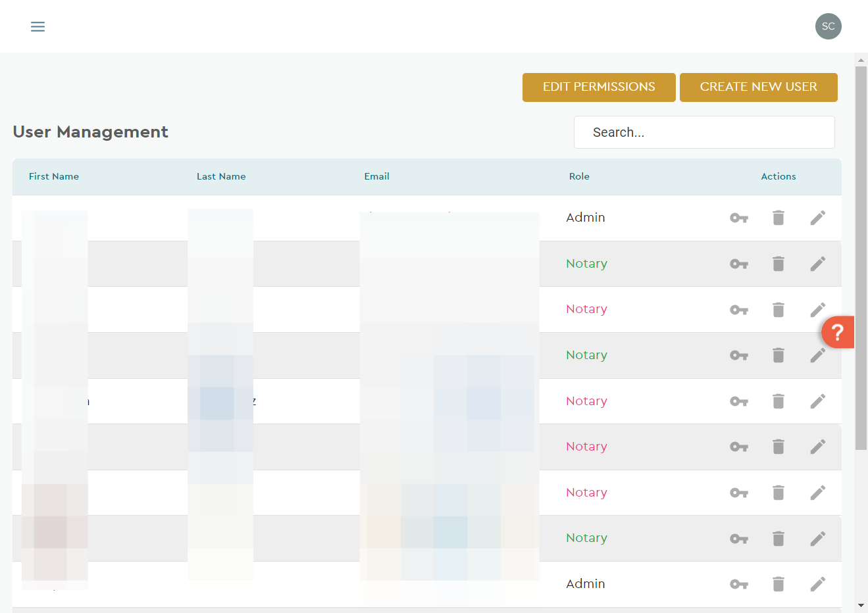This screenshot has width=868, height=613.
Task: Click the vertical scrollbar thumb
Action: (861, 258)
